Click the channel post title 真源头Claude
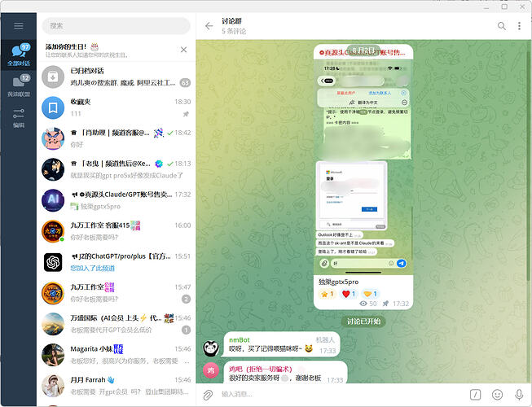Viewport: 532px width, 407px height. (x=363, y=53)
